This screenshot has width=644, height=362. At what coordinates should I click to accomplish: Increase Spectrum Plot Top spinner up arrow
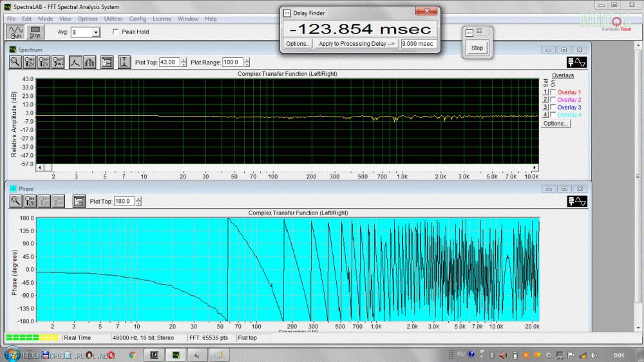[184, 60]
